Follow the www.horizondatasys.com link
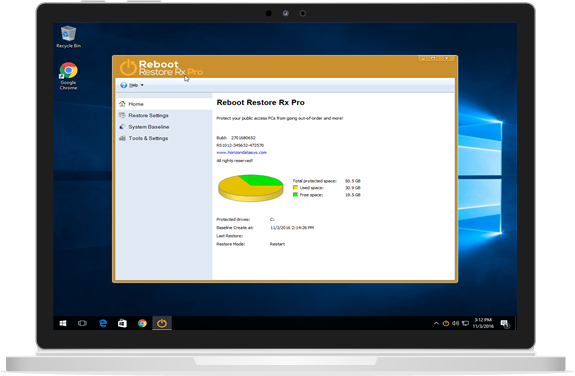This screenshot has width=575, height=376. [x=241, y=152]
